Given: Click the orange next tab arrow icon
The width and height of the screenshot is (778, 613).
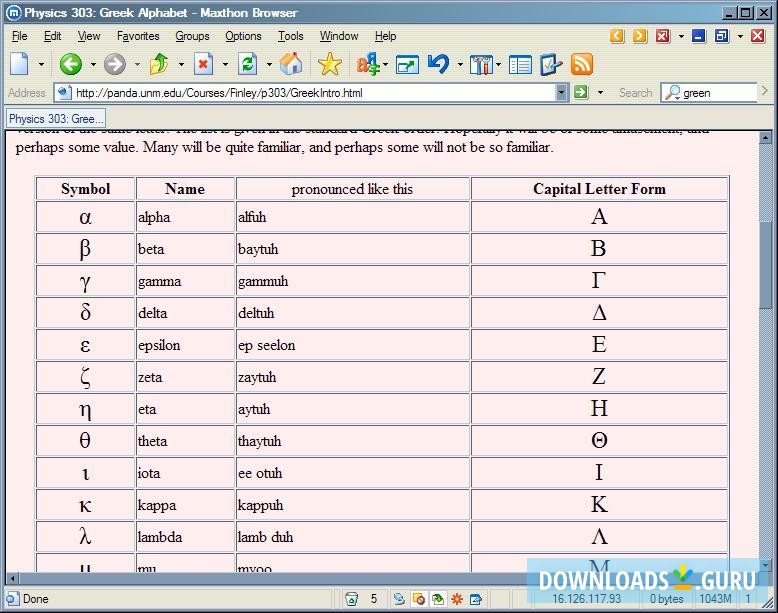Looking at the screenshot, I should 640,36.
